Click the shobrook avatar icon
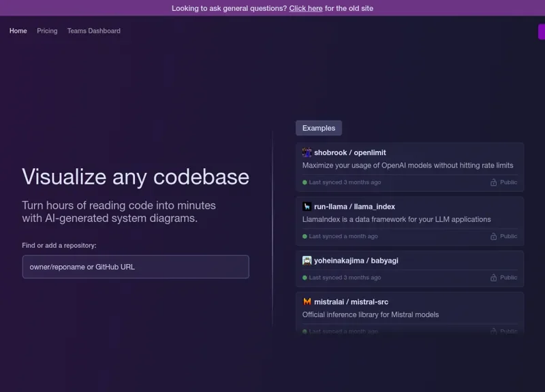The image size is (545, 392). (307, 152)
